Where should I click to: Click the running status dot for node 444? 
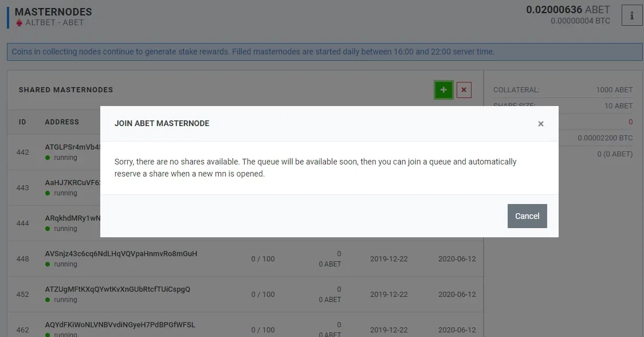click(48, 229)
